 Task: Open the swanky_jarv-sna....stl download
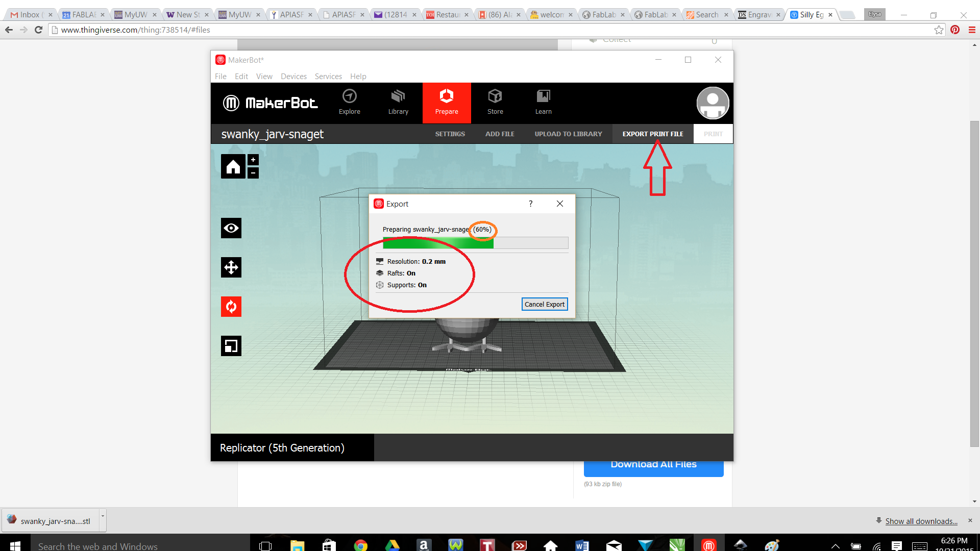pos(51,521)
